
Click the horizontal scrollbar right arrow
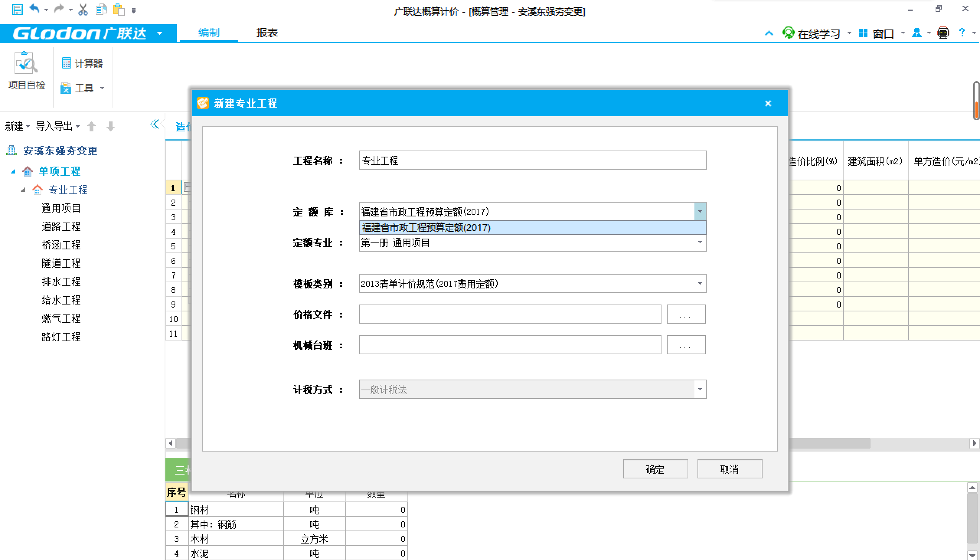[974, 443]
